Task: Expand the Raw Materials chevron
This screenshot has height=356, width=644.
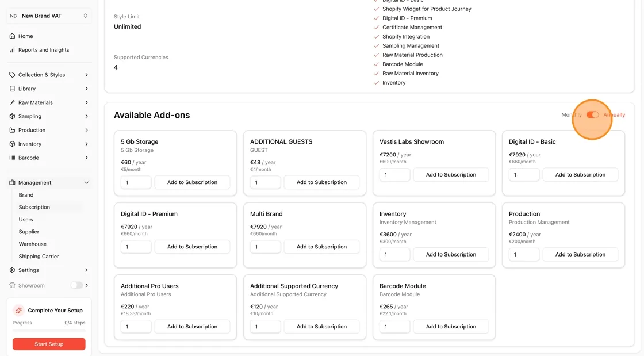Action: click(86, 102)
